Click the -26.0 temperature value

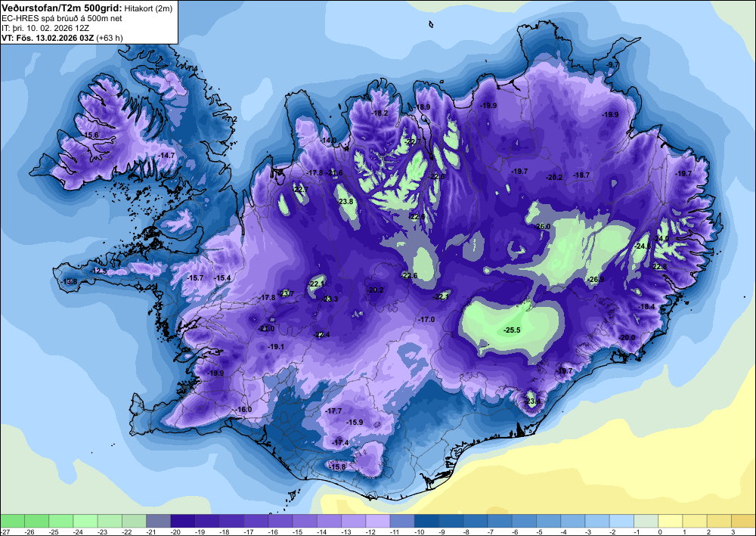tap(542, 227)
